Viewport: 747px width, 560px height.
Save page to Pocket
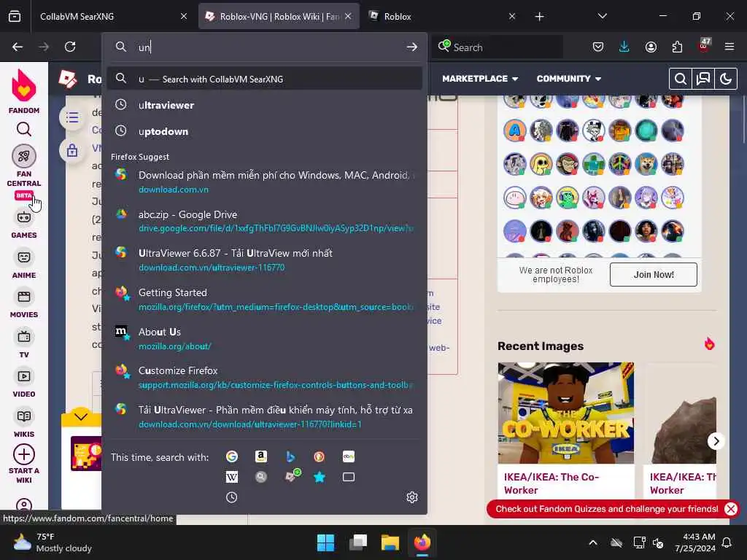tap(598, 47)
